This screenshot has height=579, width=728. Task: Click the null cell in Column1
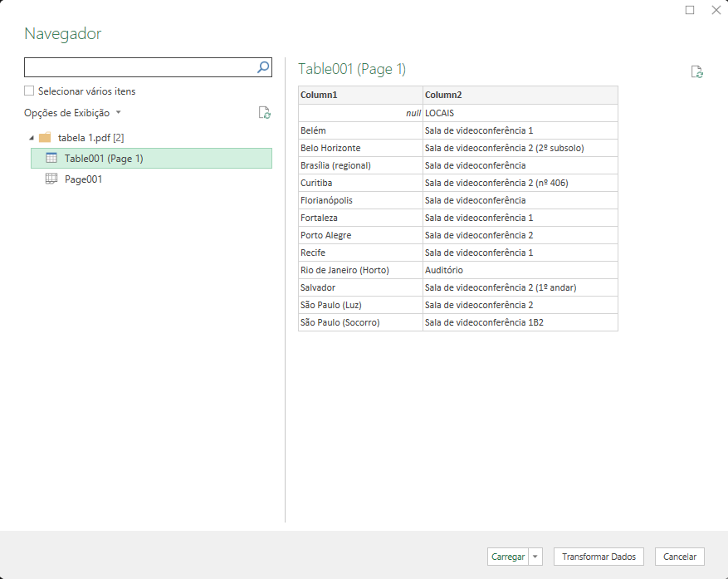click(x=360, y=113)
